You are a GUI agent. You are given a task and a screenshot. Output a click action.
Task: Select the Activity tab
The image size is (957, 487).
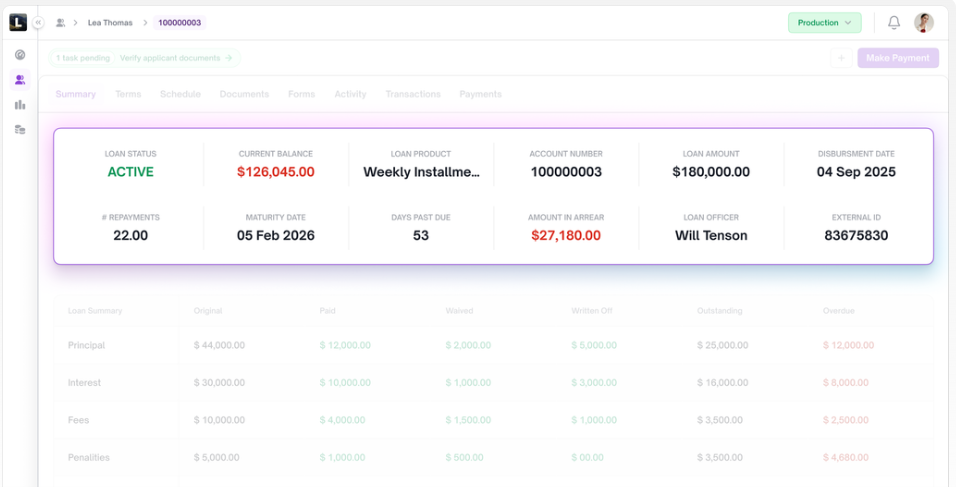(350, 94)
